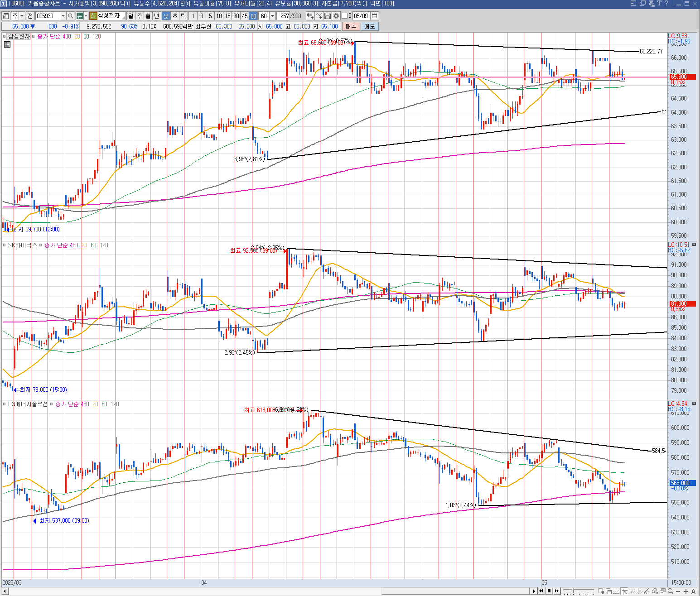Click the bottom-bar A text icon
The height and width of the screenshot is (596, 700).
pyautogui.click(x=694, y=591)
